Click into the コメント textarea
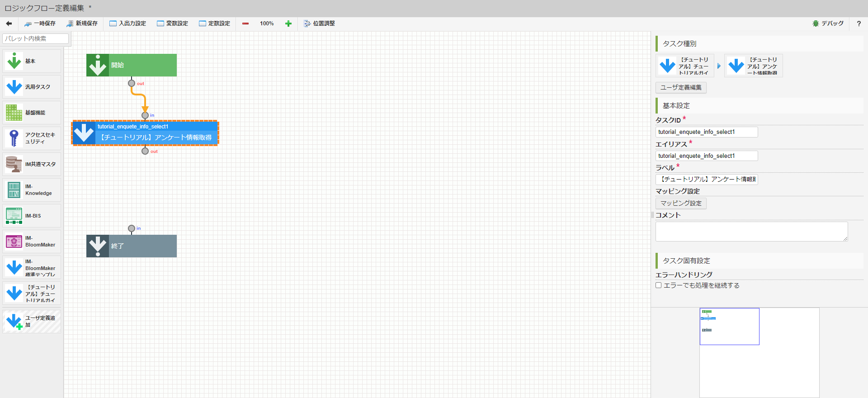The width and height of the screenshot is (868, 398). coord(752,232)
